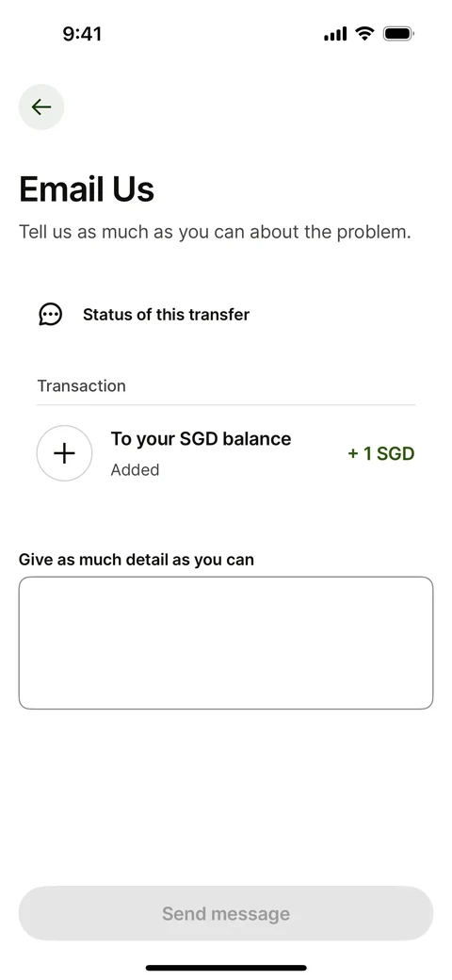The image size is (452, 980).
Task: Click the Added status text
Action: [135, 470]
